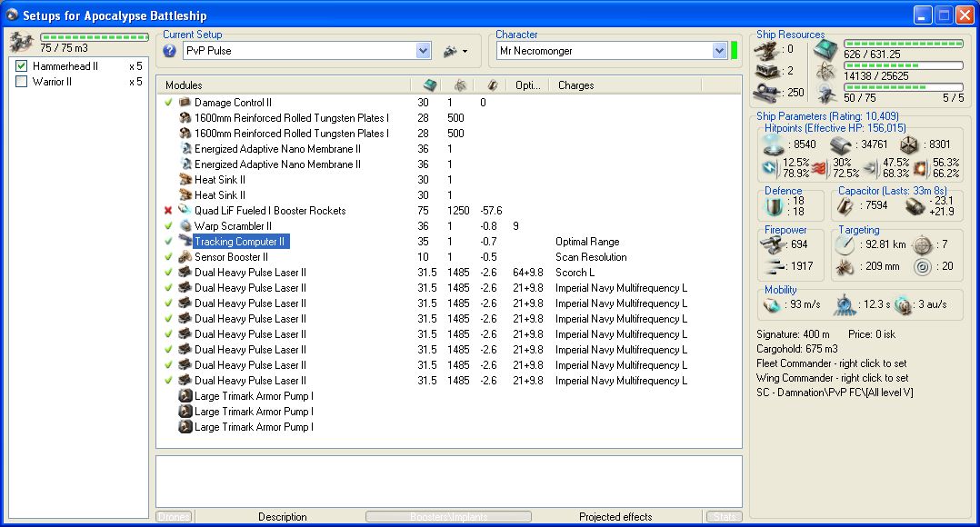Sort by the CPU icon column header
The height and width of the screenshot is (527, 980).
point(430,85)
